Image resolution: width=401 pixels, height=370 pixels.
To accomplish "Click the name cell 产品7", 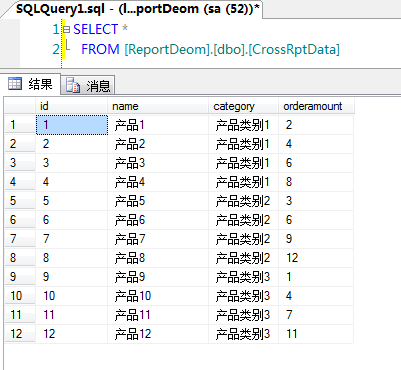I will [x=158, y=239].
